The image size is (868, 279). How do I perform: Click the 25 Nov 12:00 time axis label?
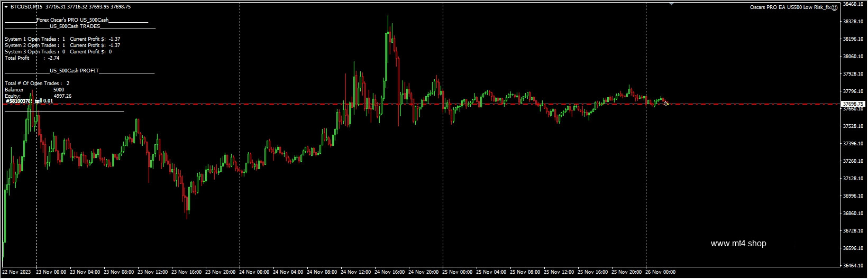(559, 272)
